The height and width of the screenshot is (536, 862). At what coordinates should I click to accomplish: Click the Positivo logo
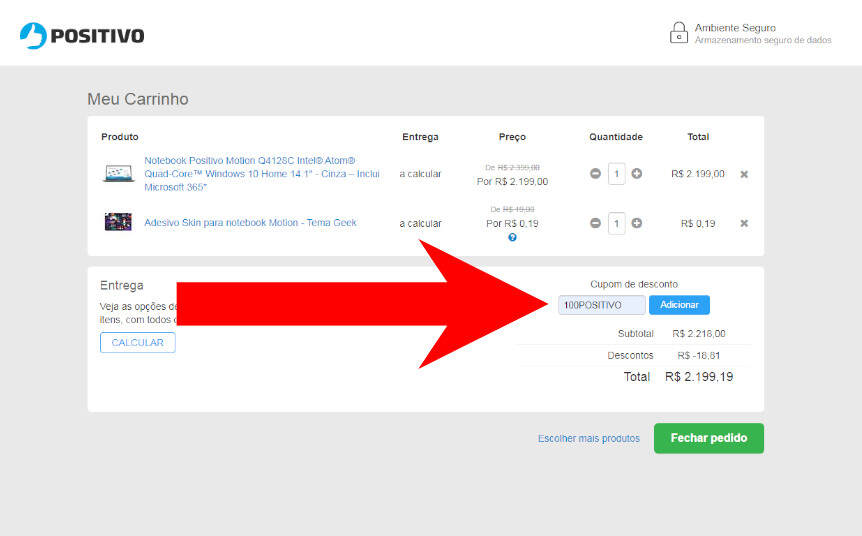(82, 35)
